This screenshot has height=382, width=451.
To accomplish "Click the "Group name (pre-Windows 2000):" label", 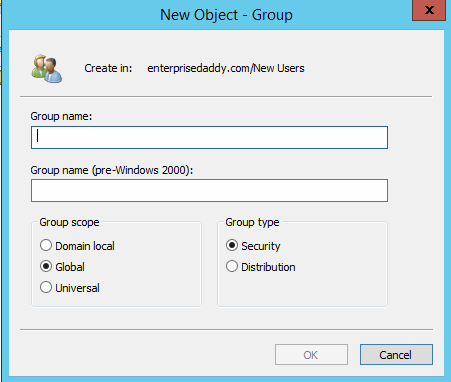I will [112, 170].
